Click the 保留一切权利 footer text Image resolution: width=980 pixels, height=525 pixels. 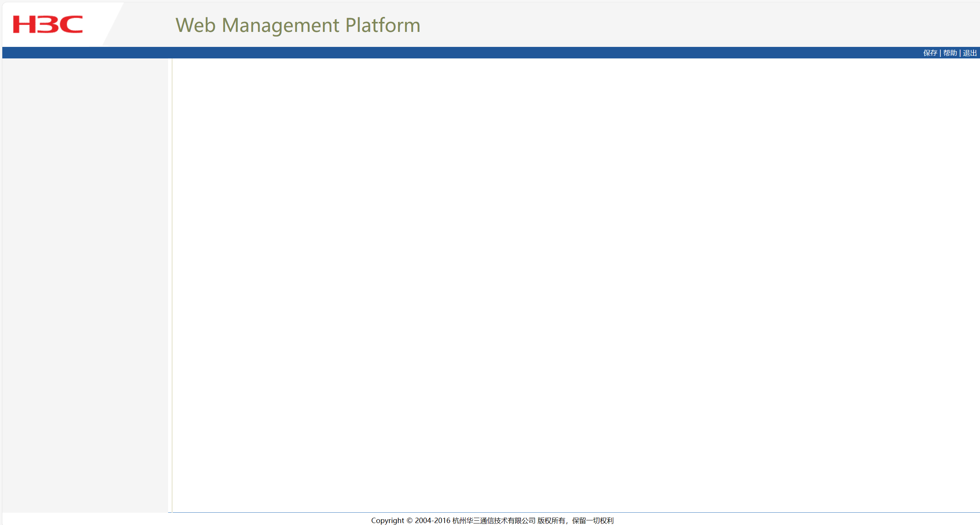tap(593, 520)
